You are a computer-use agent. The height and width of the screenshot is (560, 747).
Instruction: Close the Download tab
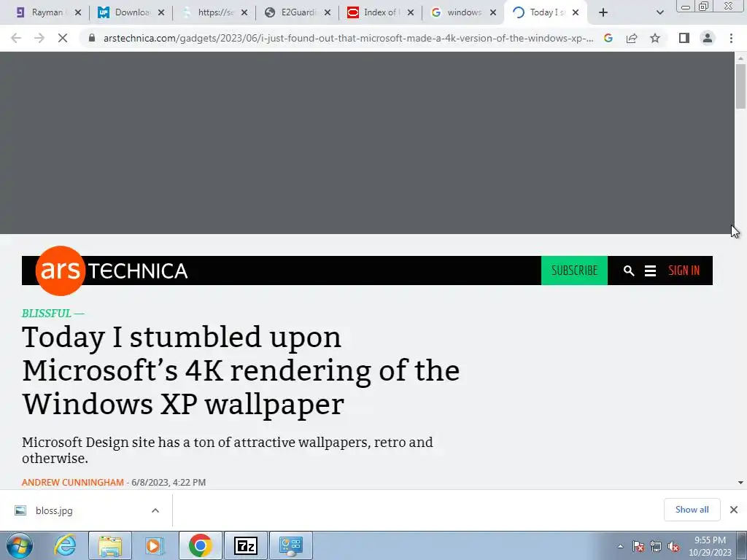pyautogui.click(x=161, y=12)
